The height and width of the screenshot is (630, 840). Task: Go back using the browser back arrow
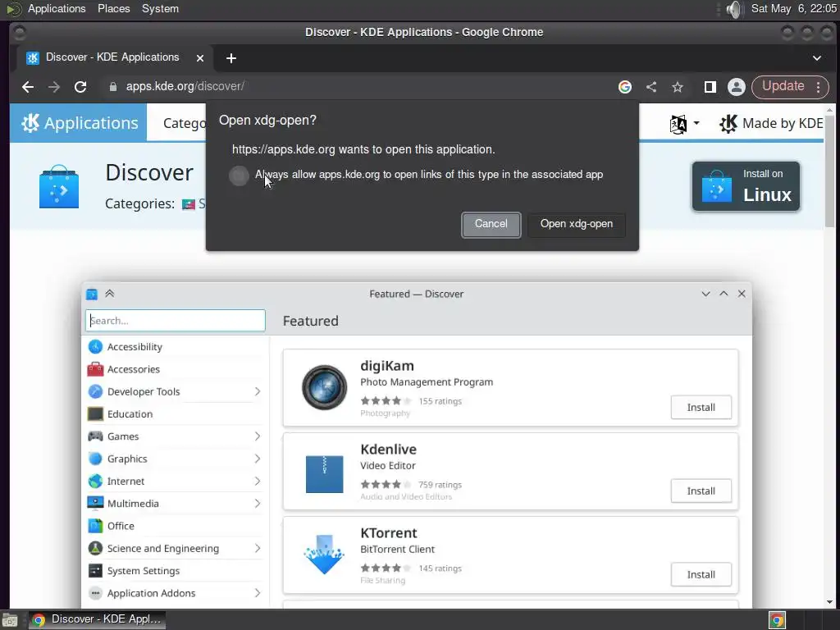(28, 87)
